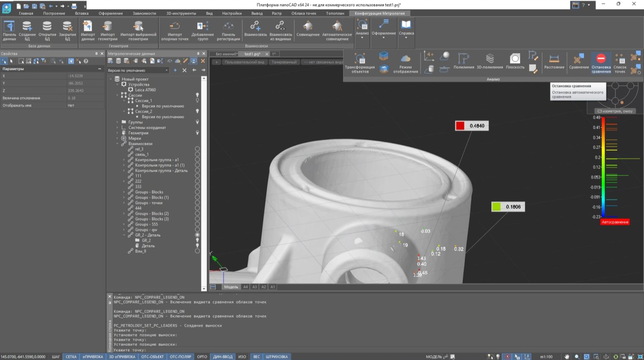Choose the Плоскость tool
The height and width of the screenshot is (360, 644).
click(515, 59)
